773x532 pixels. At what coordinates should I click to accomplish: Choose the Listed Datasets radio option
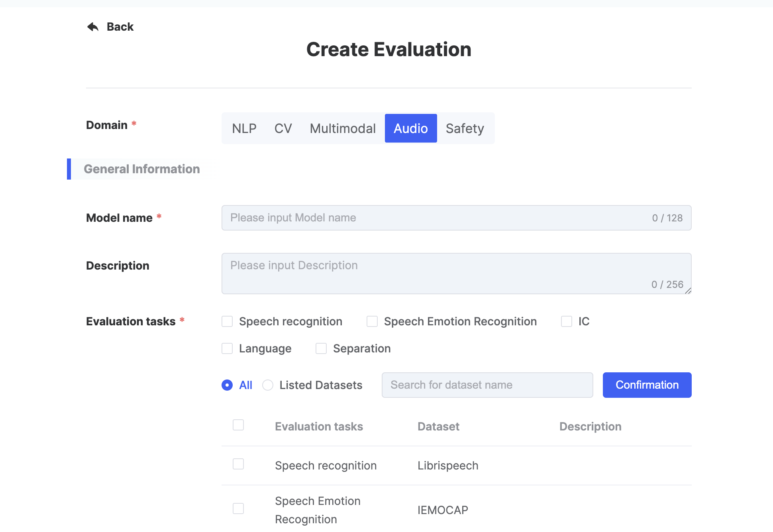click(x=268, y=385)
